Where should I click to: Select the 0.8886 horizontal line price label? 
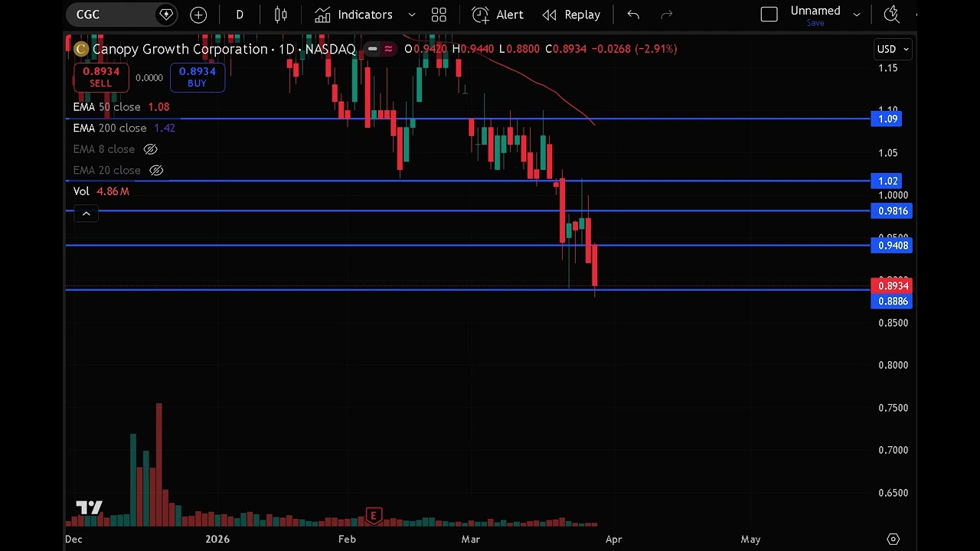pyautogui.click(x=891, y=302)
